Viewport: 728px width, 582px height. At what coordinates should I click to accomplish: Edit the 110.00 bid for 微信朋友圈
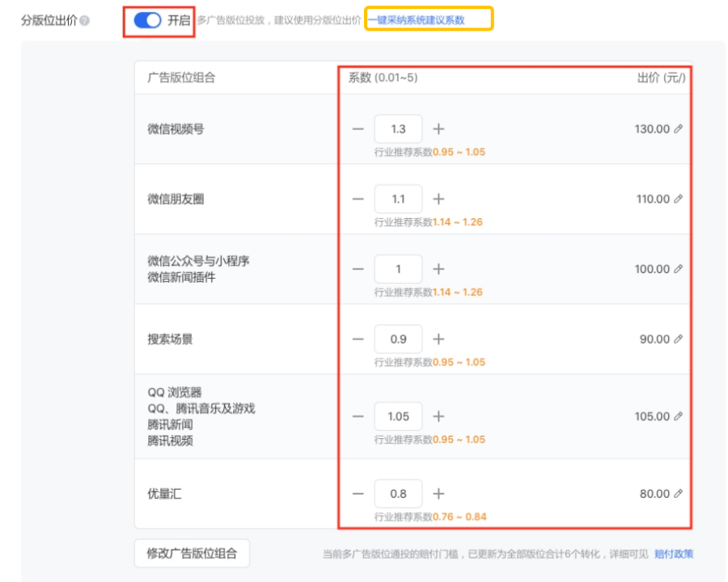[679, 199]
